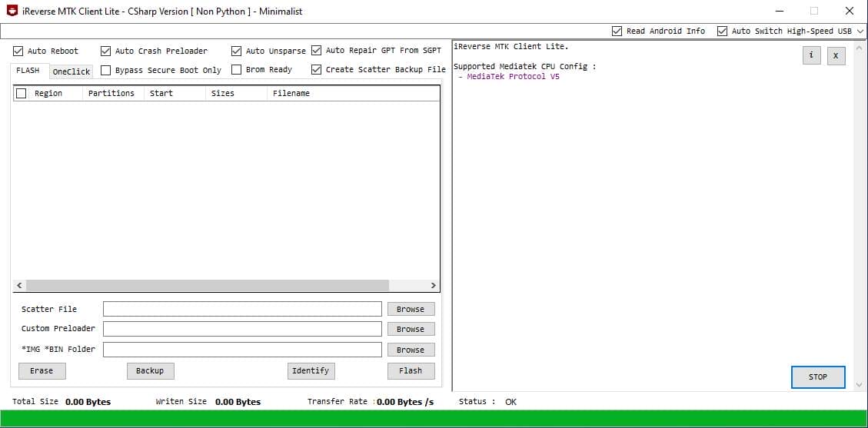Enable Brom Ready checkbox

[x=236, y=70]
